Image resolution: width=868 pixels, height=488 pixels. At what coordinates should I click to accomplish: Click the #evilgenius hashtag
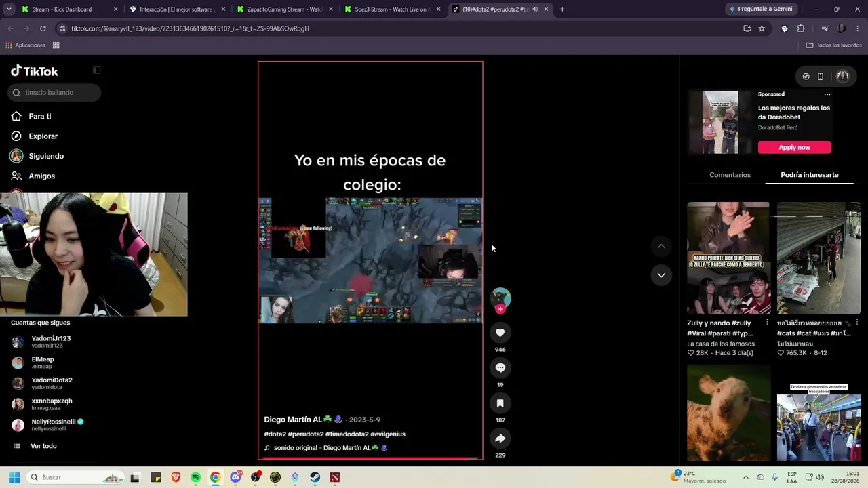388,434
